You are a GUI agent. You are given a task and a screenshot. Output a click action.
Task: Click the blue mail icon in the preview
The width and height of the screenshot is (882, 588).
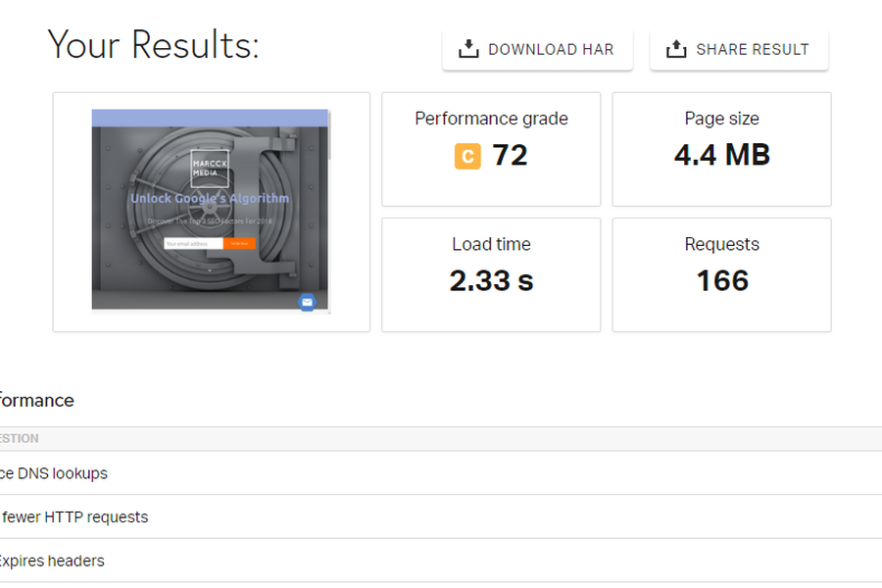click(307, 302)
